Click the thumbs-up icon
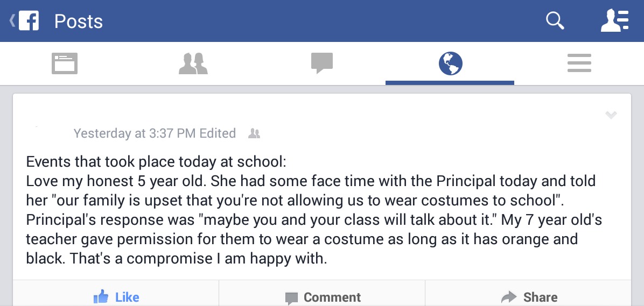 (x=101, y=296)
